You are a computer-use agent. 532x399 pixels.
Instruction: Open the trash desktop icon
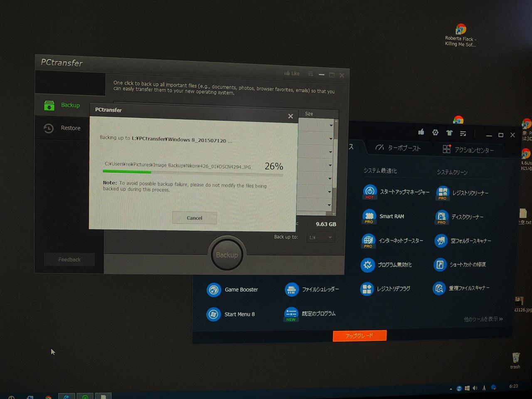click(x=515, y=360)
